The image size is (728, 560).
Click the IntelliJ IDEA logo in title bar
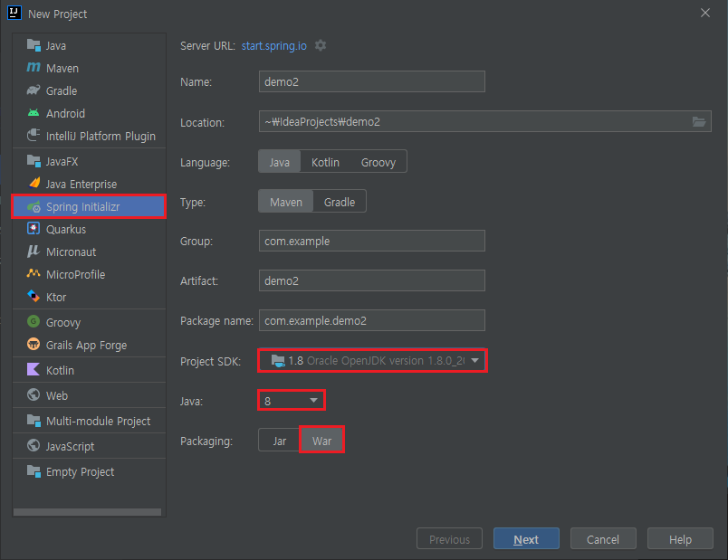point(14,13)
